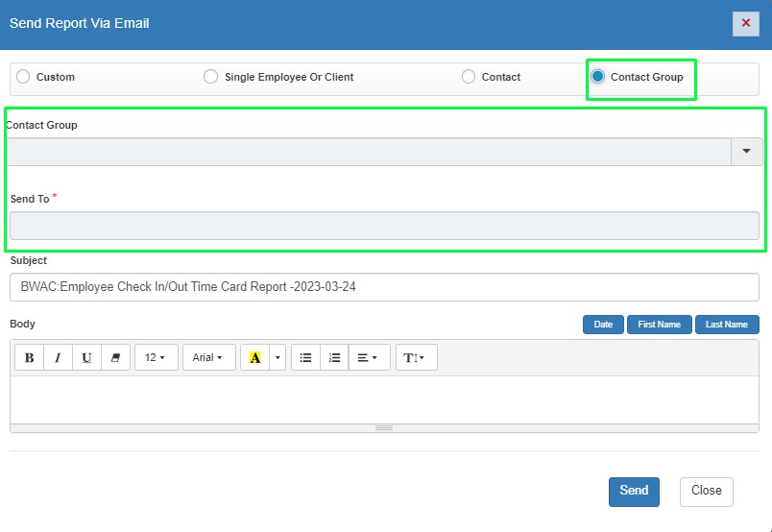Click the blue Send button
The image size is (772, 532).
[634, 491]
